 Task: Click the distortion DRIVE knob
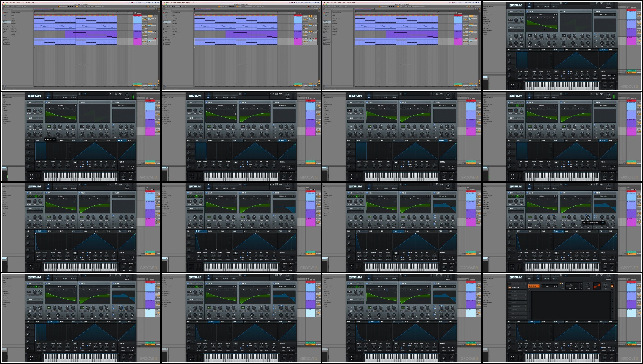(x=588, y=285)
